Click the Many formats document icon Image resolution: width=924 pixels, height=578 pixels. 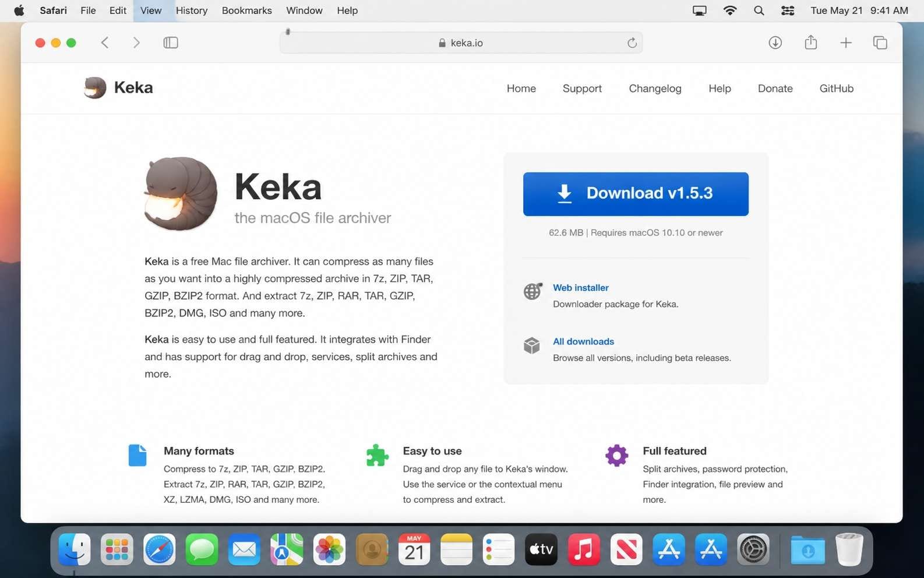point(137,455)
